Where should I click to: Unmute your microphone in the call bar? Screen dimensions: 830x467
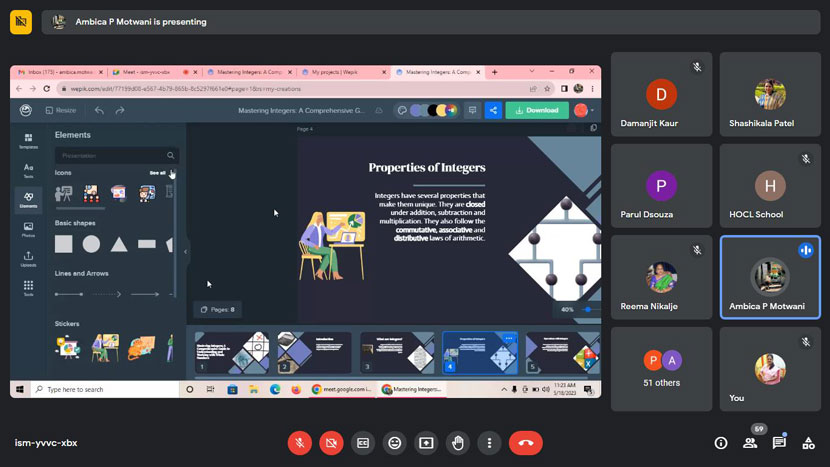coord(298,442)
